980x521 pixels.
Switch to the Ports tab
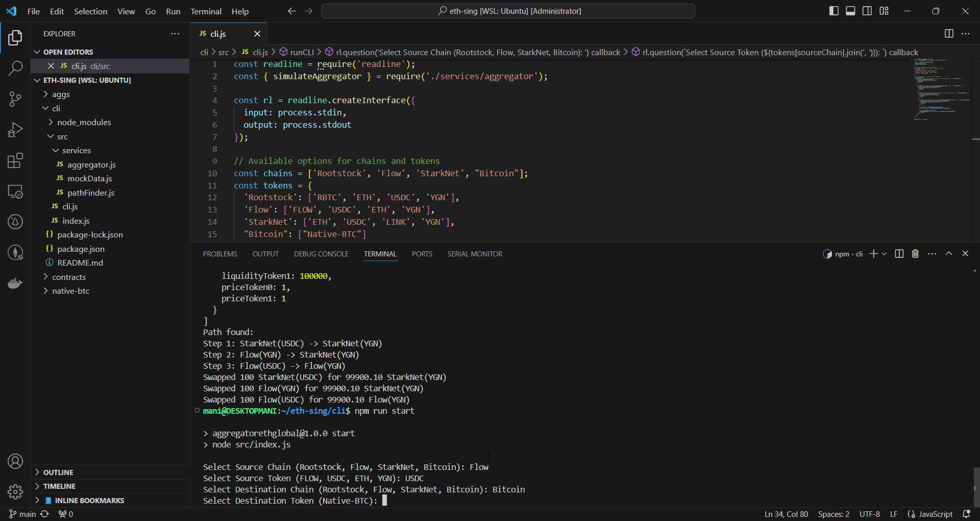422,254
